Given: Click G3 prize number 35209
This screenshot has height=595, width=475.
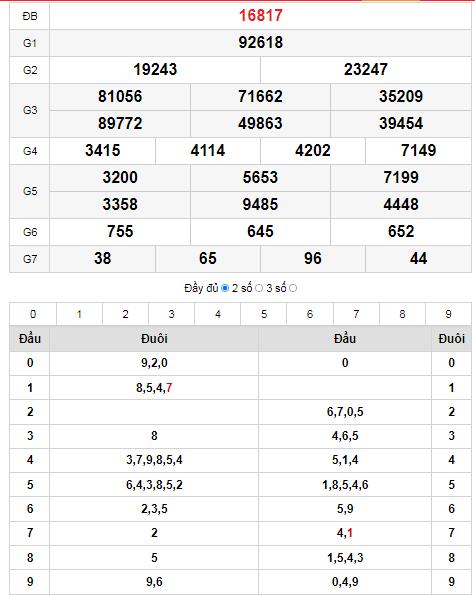Looking at the screenshot, I should (401, 96).
